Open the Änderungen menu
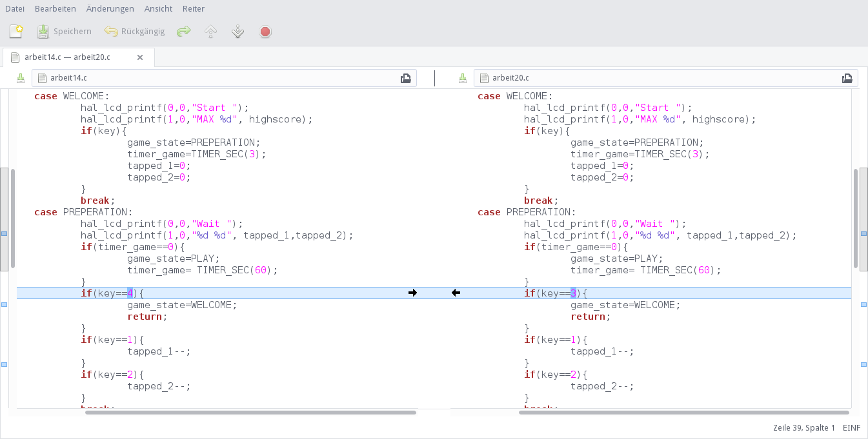Viewport: 868px width, 439px height. point(110,8)
